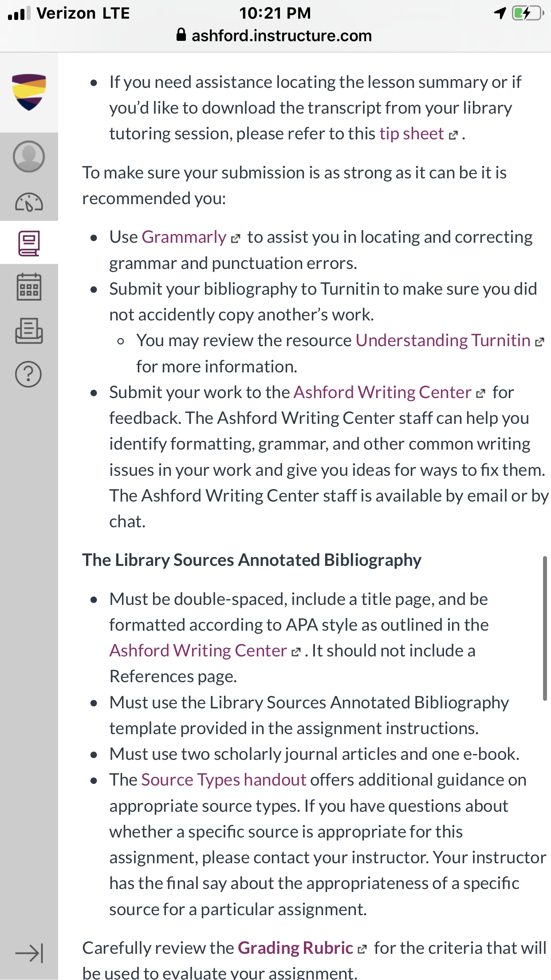This screenshot has height=980, width=551.
Task: Open the Grammarly link
Action: click(184, 237)
